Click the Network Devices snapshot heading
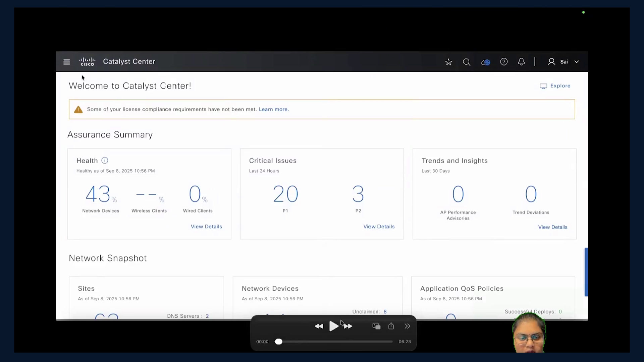644x362 pixels. [x=270, y=289]
